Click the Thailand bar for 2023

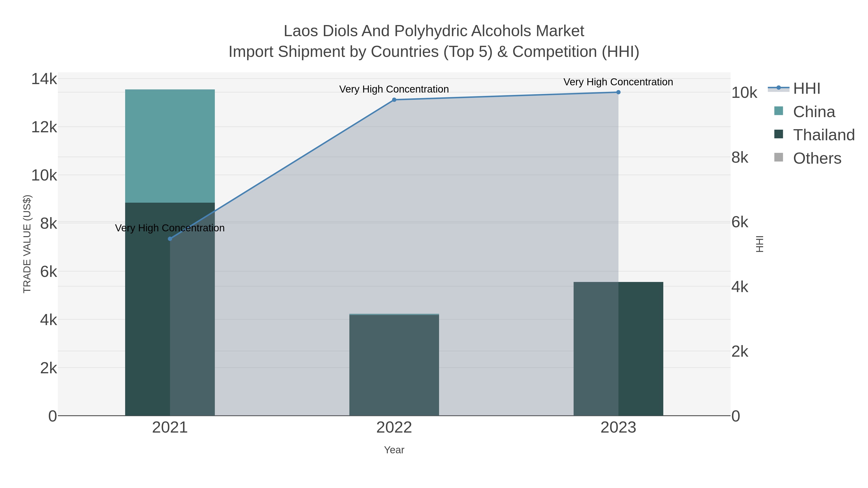(x=618, y=349)
